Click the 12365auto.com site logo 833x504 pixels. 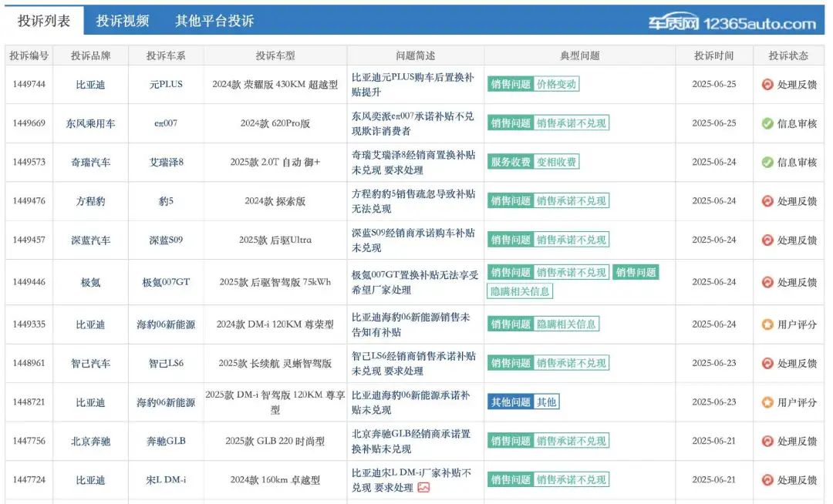coord(731,23)
